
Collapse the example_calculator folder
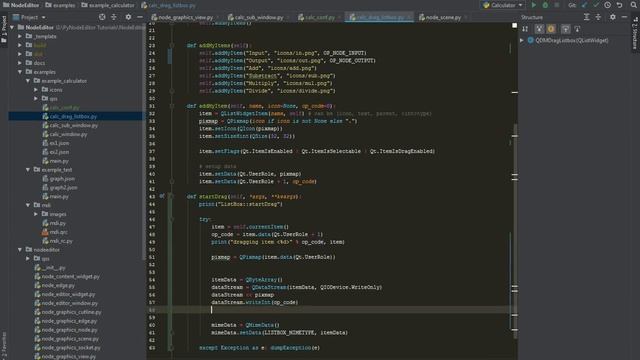click(28, 81)
